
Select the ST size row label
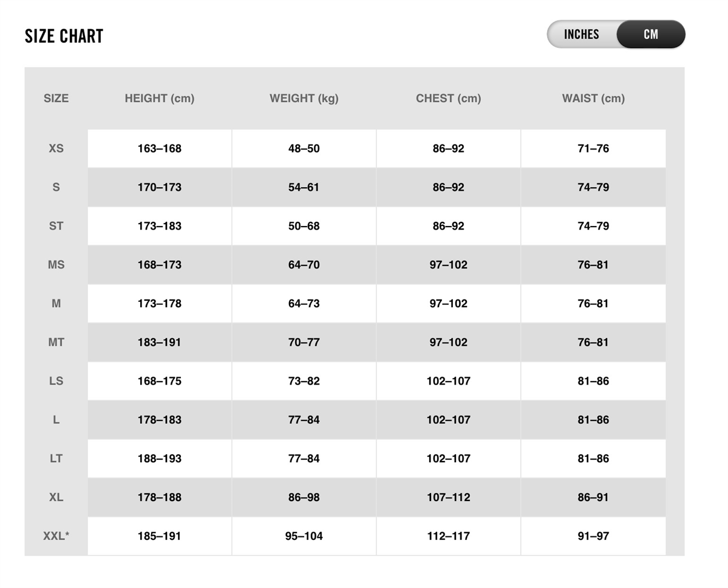click(x=56, y=226)
